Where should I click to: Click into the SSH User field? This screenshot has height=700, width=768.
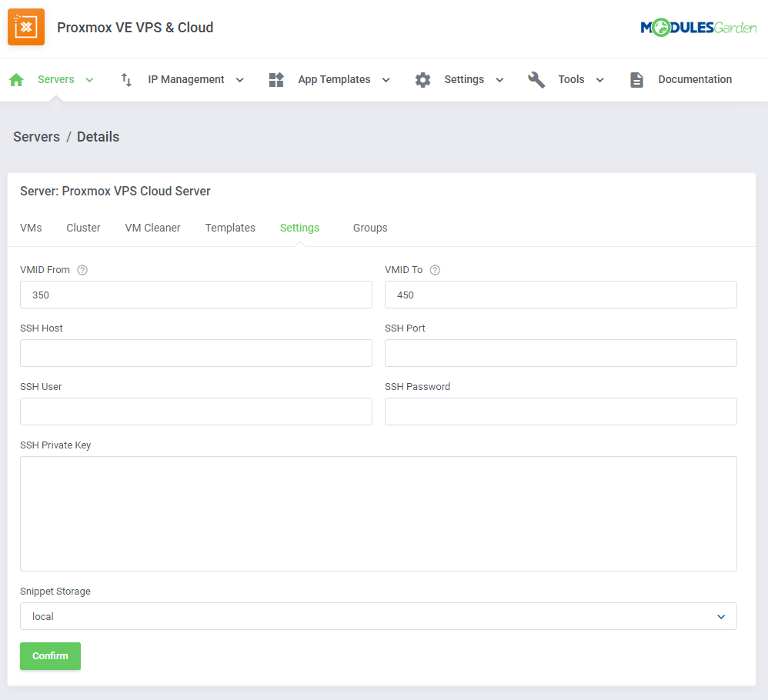pos(196,412)
